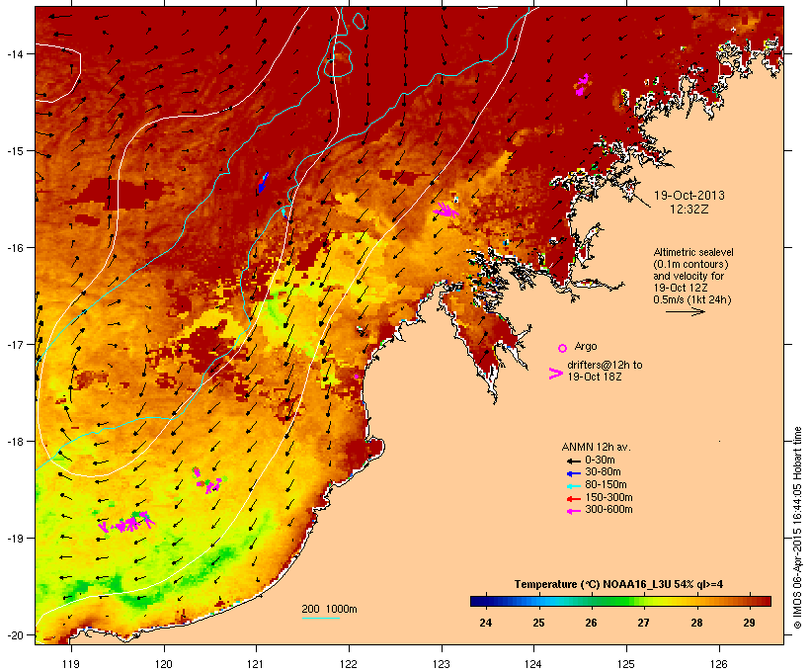This screenshot has width=810, height=672.
Task: Click the temperature color bar
Action: click(620, 601)
